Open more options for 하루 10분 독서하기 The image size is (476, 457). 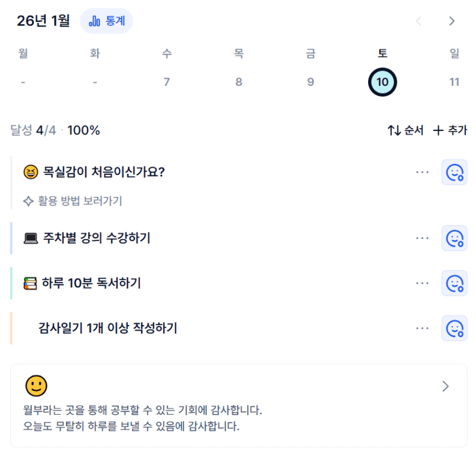coord(422,283)
